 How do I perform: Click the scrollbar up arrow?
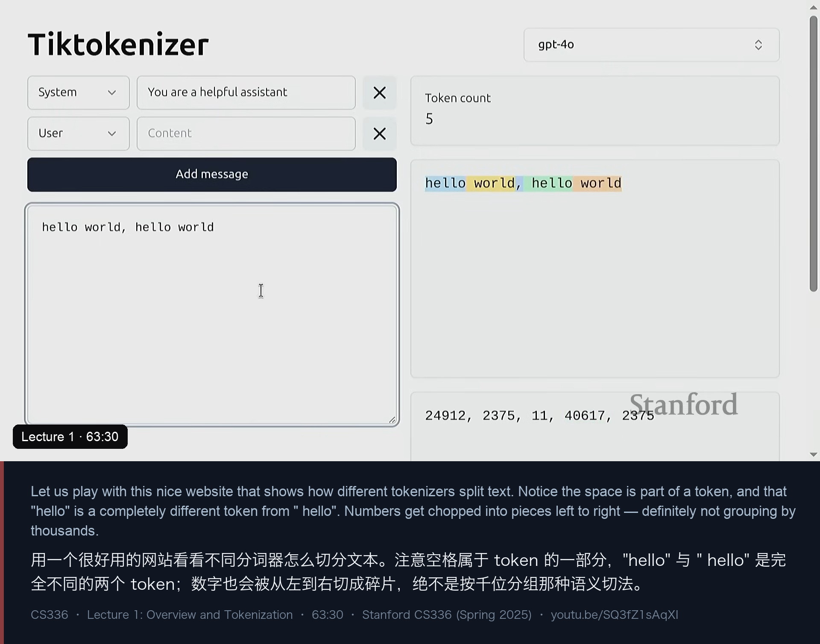(813, 7)
